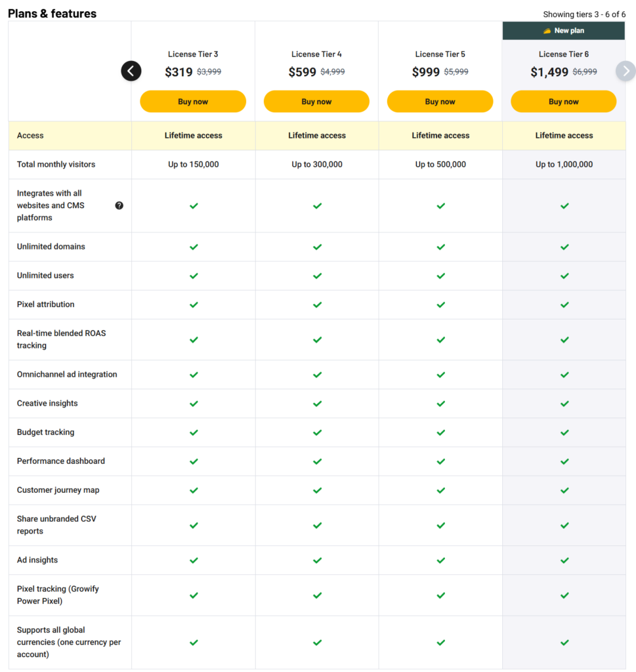Click Tier 5 Creative insights checkmark

point(440,404)
